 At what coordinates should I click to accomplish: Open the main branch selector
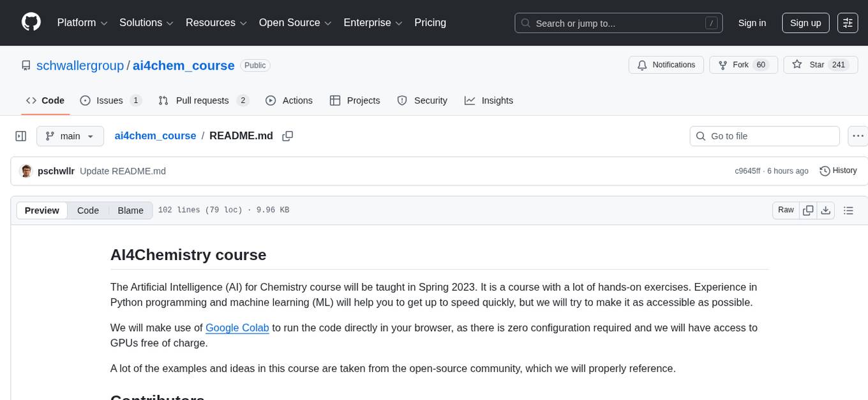(x=70, y=135)
